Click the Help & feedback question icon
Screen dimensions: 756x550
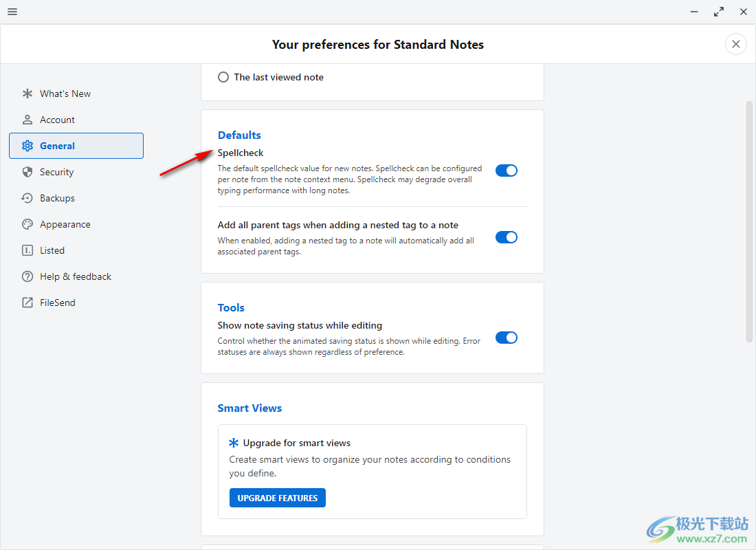27,276
